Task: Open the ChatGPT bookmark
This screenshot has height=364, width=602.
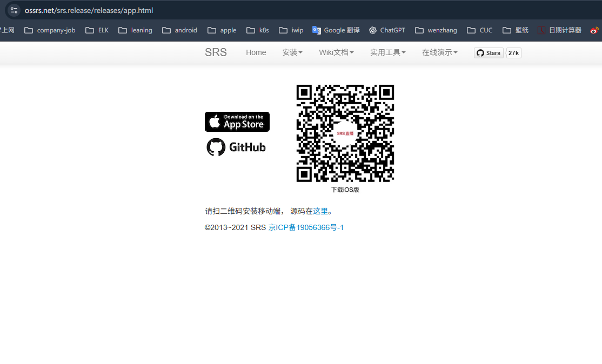Action: click(386, 30)
